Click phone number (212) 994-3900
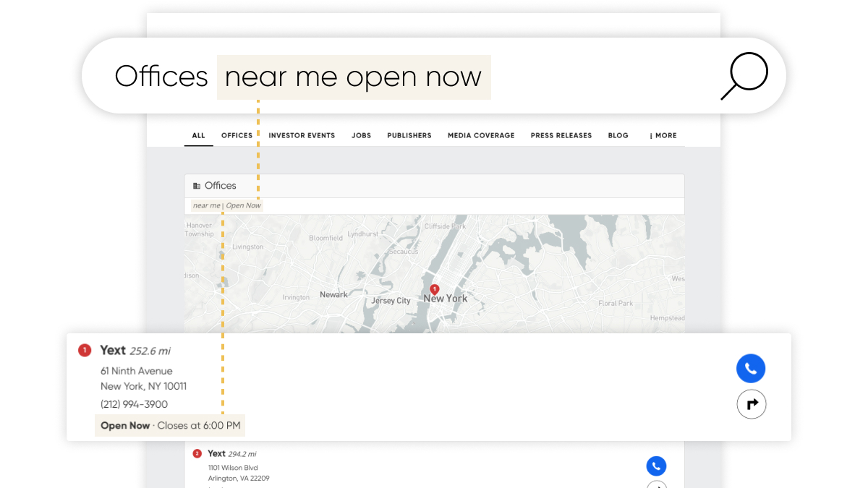This screenshot has width=868, height=488. coord(134,404)
